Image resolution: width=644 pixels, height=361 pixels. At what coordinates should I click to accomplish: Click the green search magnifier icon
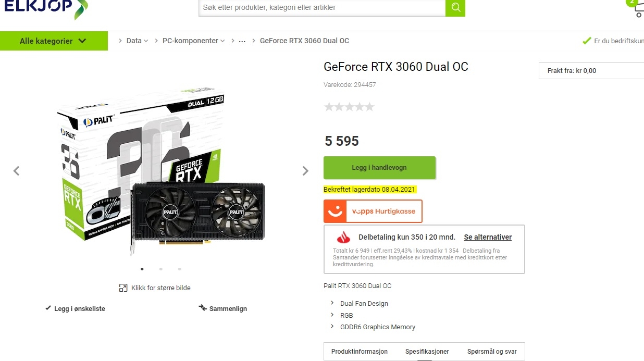pos(455,8)
